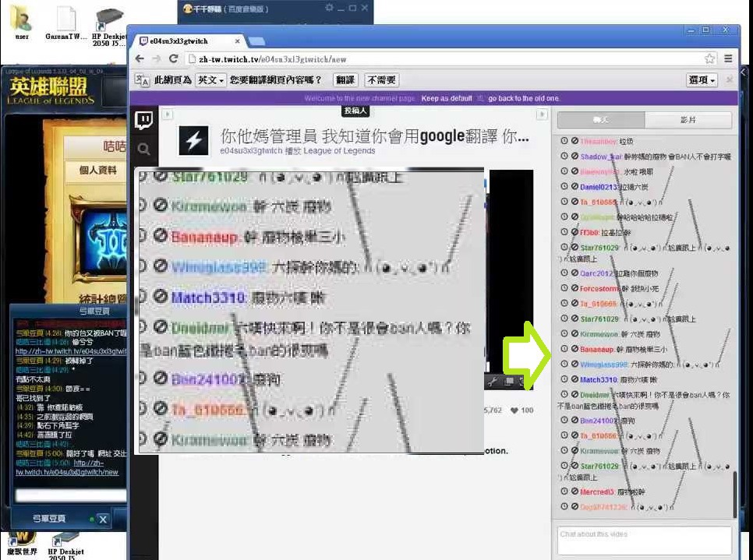
Task: Close the e04su3xl3gtwitch tab
Action: (237, 41)
